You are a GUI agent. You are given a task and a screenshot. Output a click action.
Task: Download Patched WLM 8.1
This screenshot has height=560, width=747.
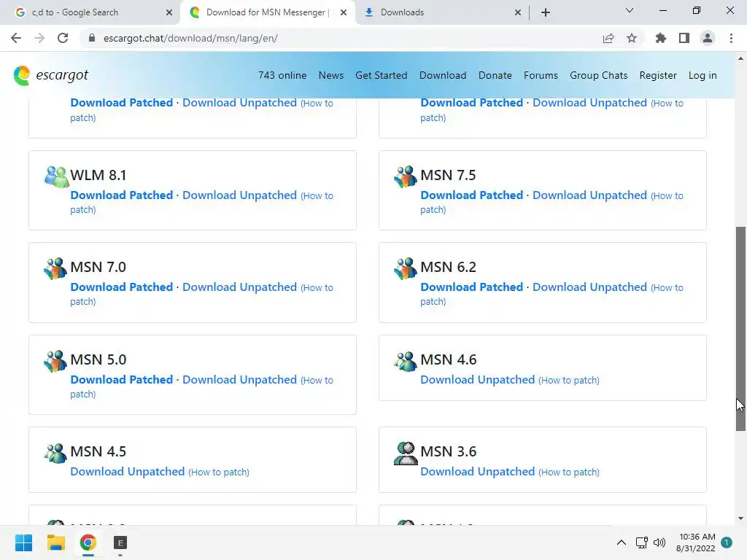[122, 195]
